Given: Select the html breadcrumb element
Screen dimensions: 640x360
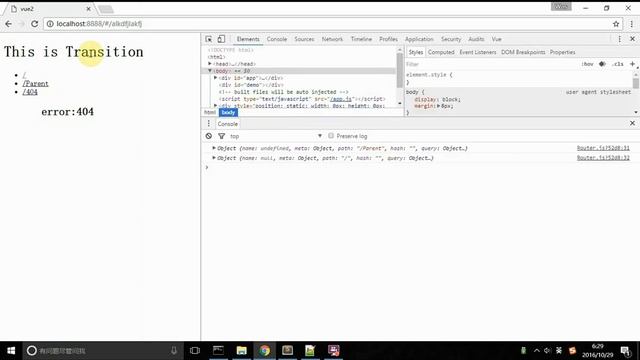Looking at the screenshot, I should point(210,112).
